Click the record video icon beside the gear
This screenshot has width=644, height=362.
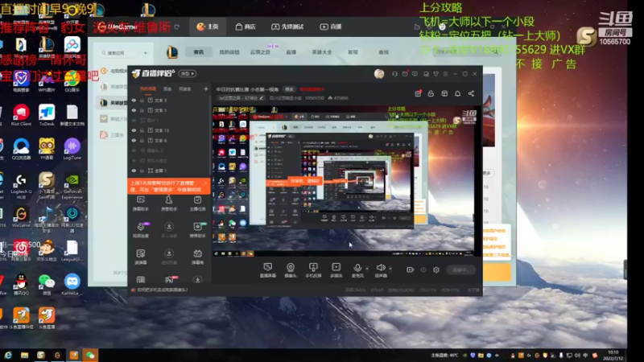pos(410,269)
